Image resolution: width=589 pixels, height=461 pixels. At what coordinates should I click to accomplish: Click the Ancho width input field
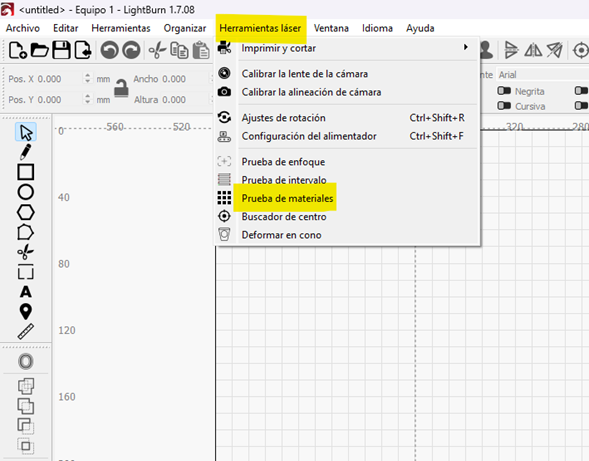tap(186, 79)
